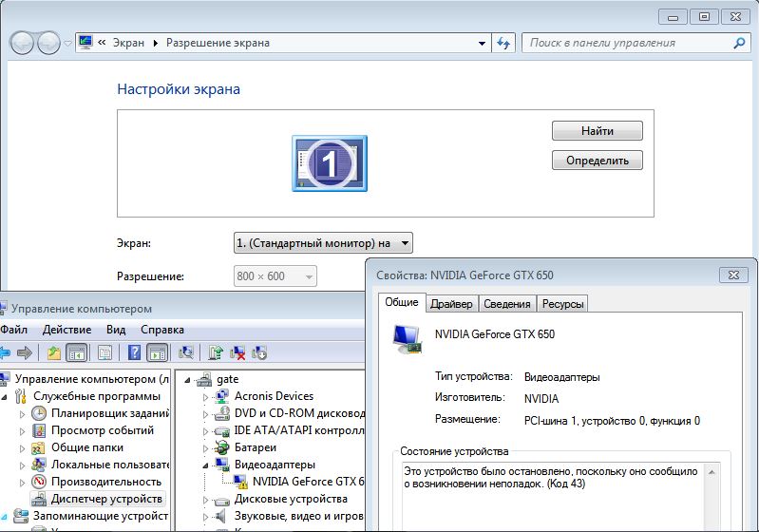Expand the Батареи node
Viewport: 759px width, 532px height.
click(x=205, y=448)
